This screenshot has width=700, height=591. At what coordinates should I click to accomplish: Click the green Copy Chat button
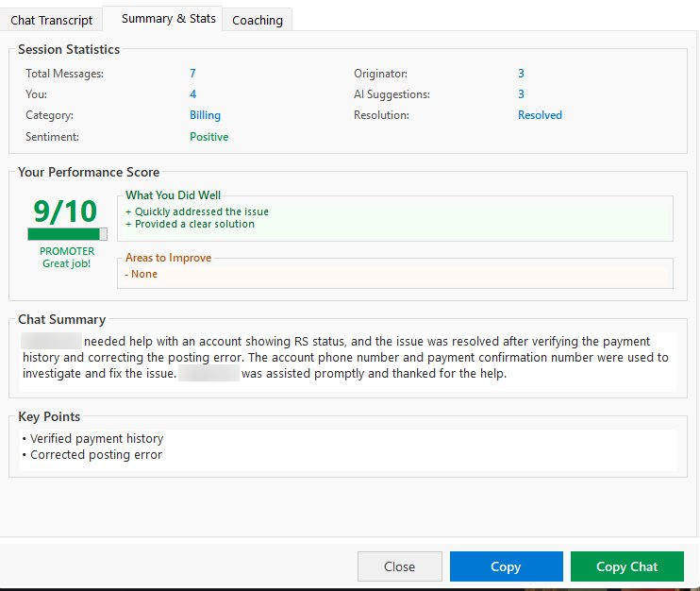[x=626, y=566]
